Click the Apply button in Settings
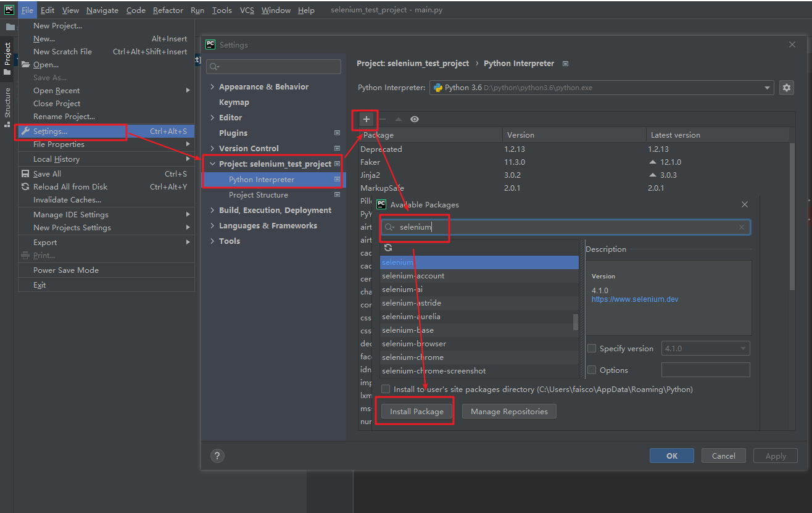 [776, 456]
